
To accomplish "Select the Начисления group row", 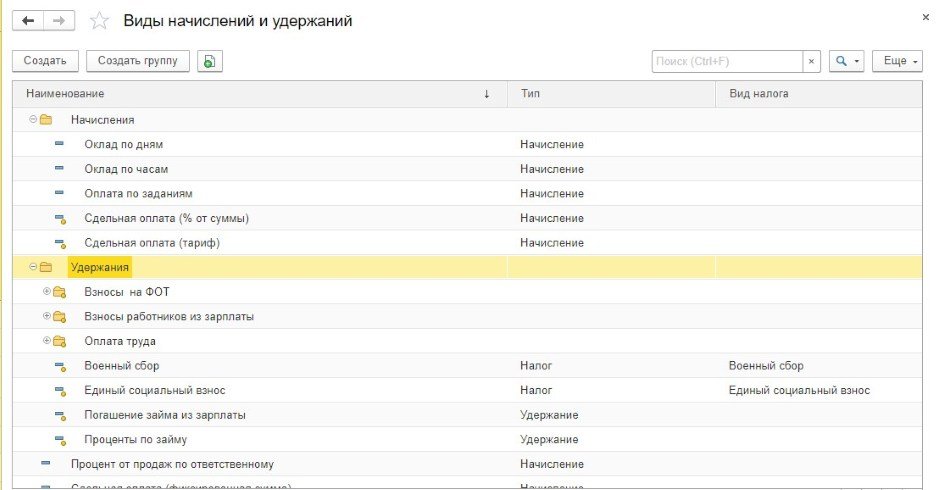I will 468,120.
